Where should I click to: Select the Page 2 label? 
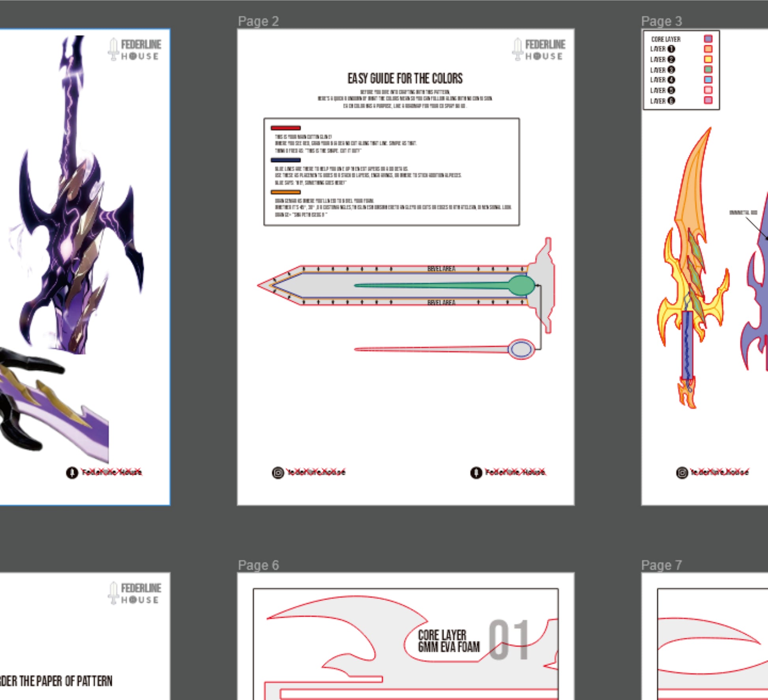click(x=258, y=21)
